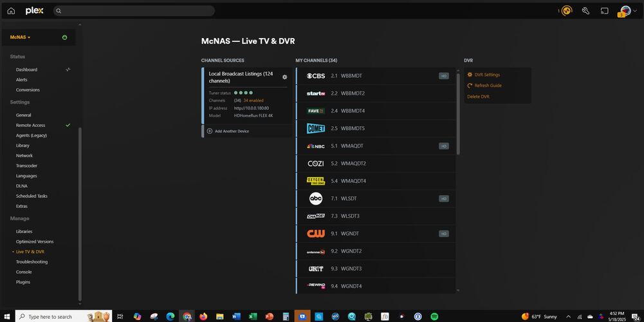Click the green server status icon
Image resolution: width=644 pixels, height=322 pixels.
64,37
